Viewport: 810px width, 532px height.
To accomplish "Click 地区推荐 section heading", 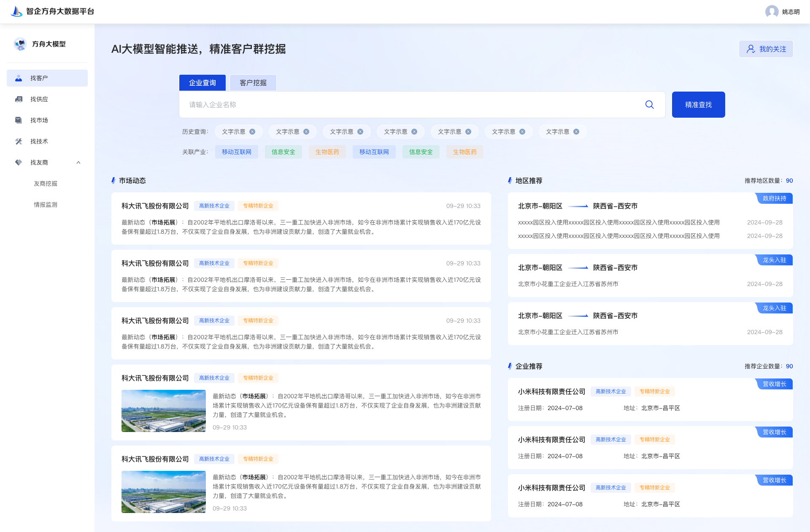I will tap(529, 181).
